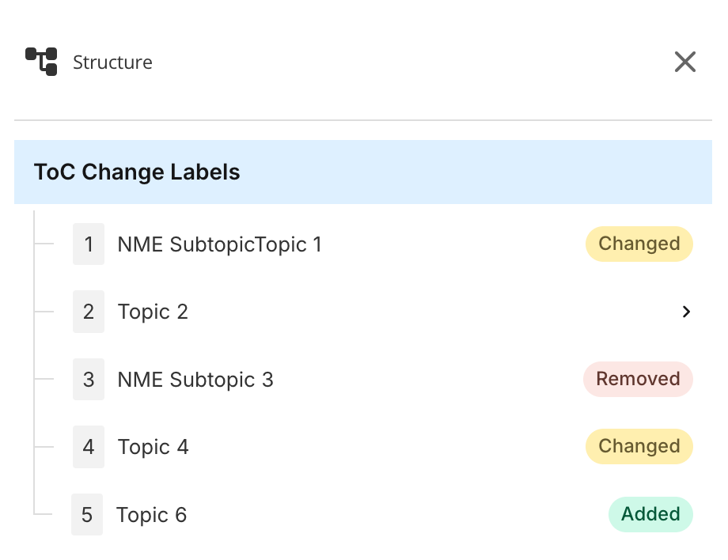The image size is (728, 560).
Task: Click the Changed label on NME SubtopicTopic 1
Action: [x=639, y=244]
